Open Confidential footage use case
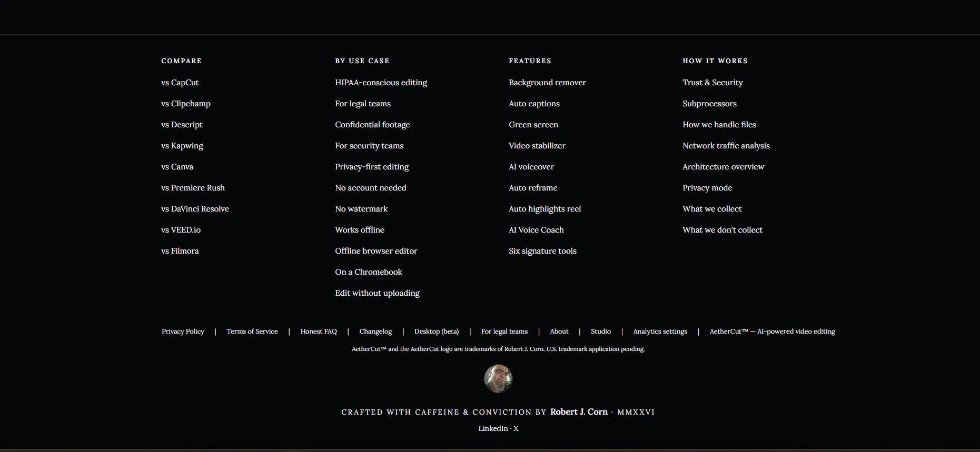The width and height of the screenshot is (980, 452). [372, 125]
